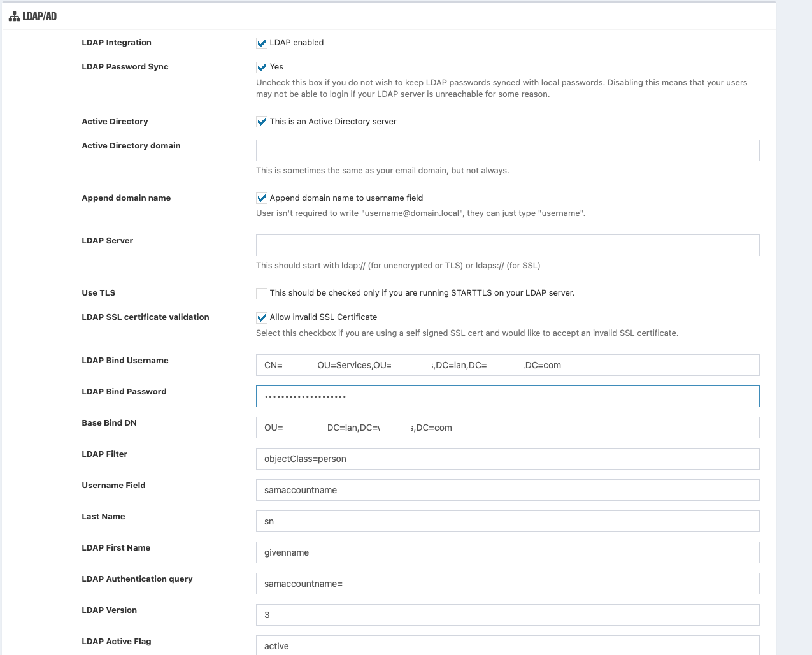
Task: Click the LDAP Integration label
Action: [x=117, y=43]
